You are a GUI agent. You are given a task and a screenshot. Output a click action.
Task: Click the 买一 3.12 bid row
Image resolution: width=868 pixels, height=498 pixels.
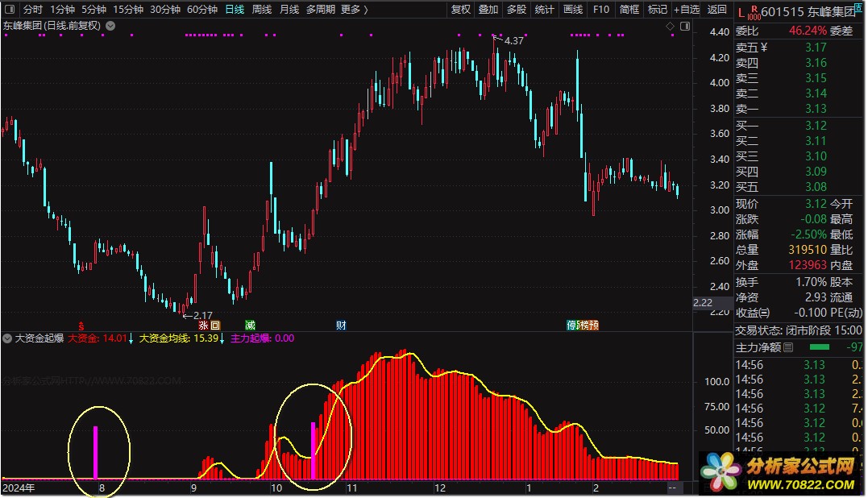tap(799, 126)
